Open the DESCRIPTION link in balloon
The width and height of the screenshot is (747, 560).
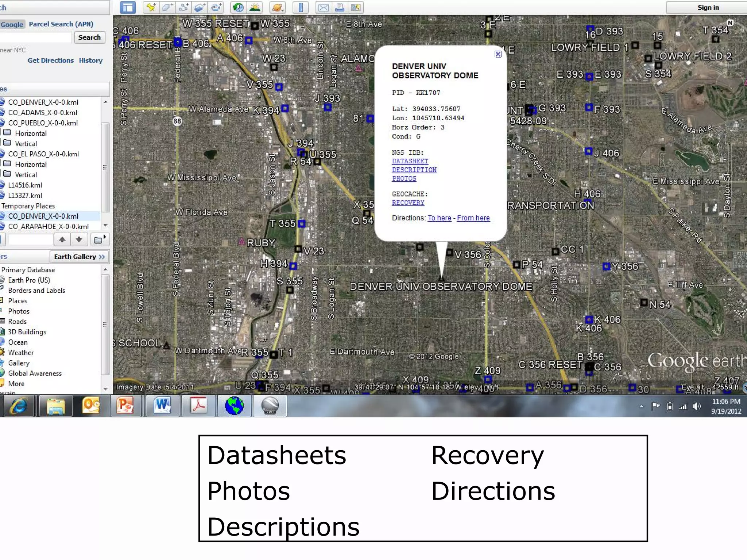pos(414,170)
